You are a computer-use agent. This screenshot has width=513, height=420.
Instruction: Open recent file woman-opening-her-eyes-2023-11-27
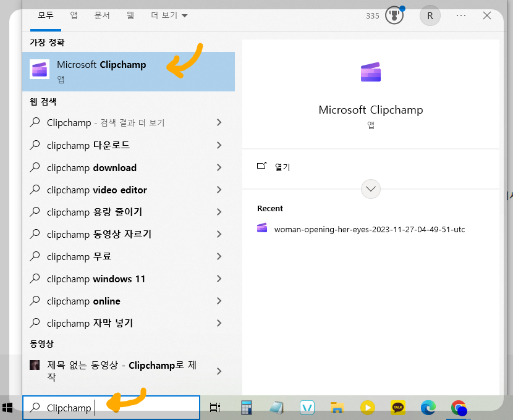coord(370,229)
